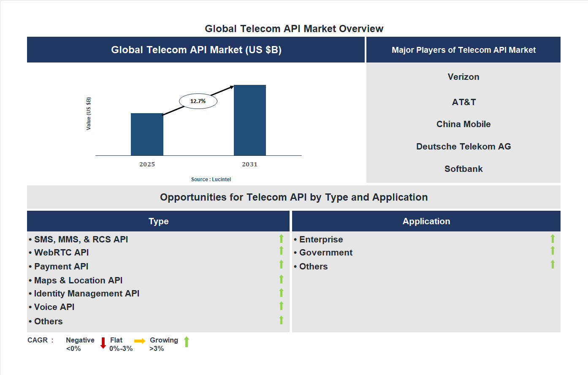Select the Deutsche Telekom AG list item
The image size is (588, 375).
[x=463, y=146]
